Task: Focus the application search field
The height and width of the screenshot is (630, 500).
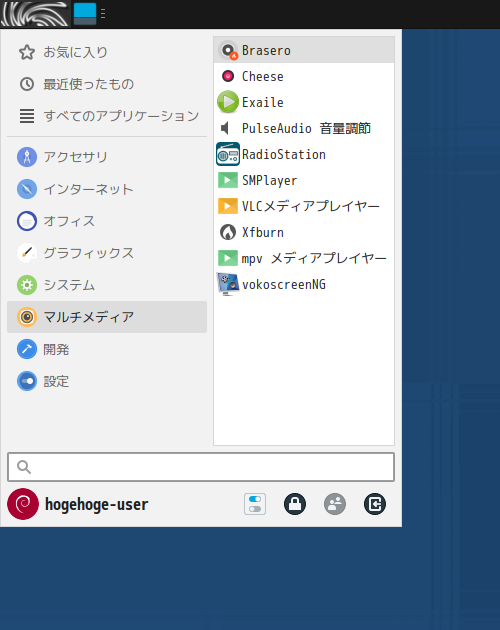Action: (x=201, y=467)
